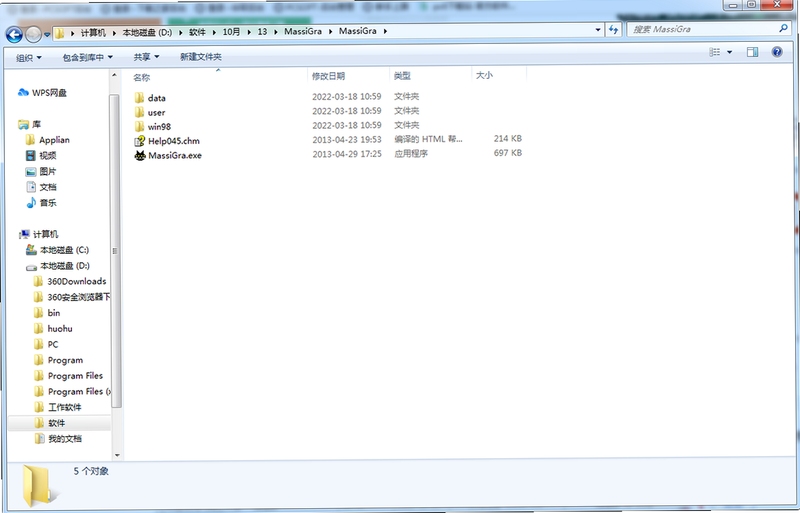Open the 组织 menu
Screen dimensions: 800x513
coord(29,58)
